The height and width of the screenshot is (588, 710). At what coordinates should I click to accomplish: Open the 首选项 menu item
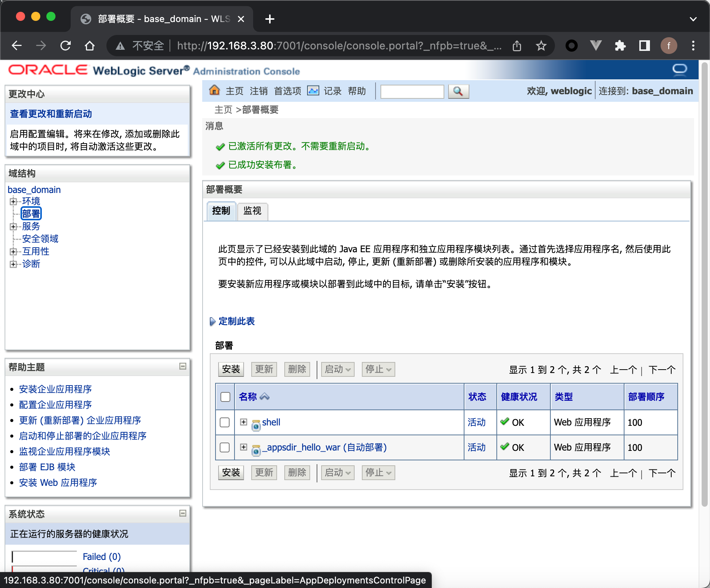[x=287, y=91]
